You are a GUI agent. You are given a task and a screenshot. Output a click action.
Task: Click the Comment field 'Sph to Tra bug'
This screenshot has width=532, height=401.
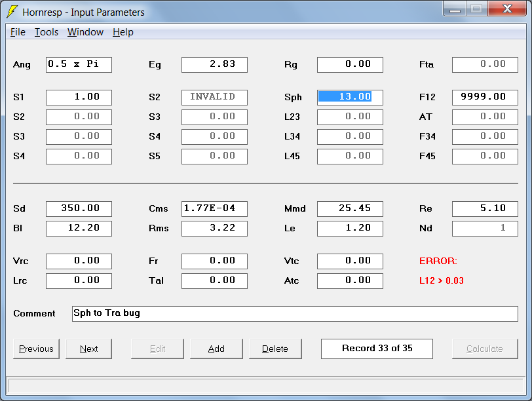pos(295,314)
